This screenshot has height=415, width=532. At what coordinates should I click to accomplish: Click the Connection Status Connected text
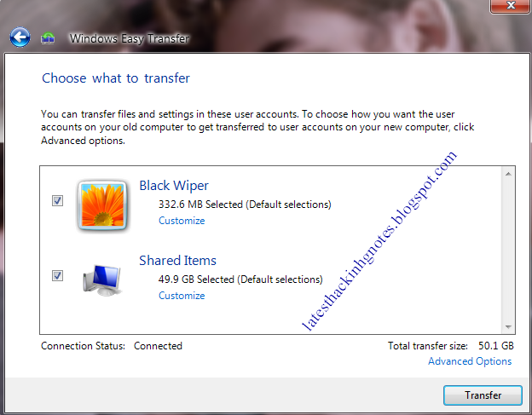pos(112,346)
